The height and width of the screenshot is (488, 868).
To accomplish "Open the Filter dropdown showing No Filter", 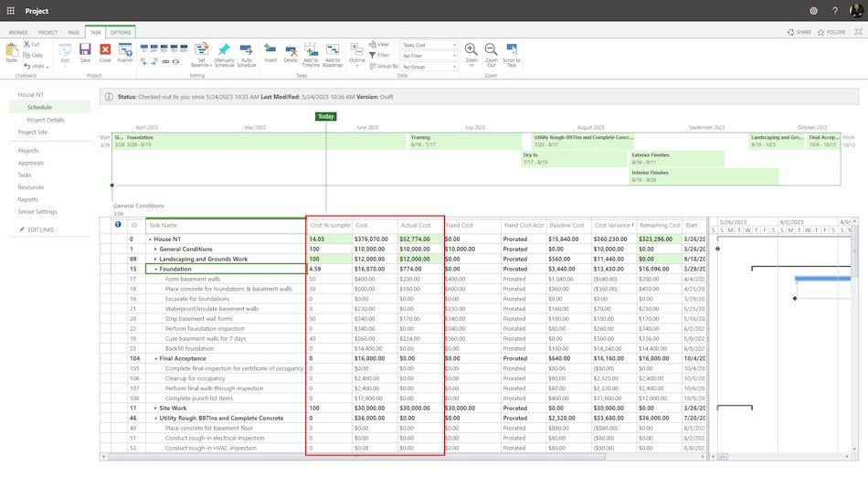I will (x=429, y=56).
